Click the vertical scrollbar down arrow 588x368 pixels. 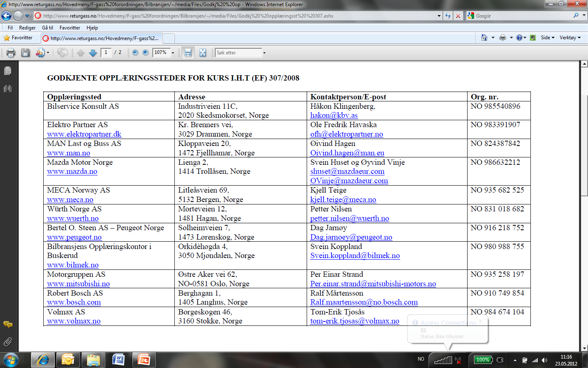584,348
